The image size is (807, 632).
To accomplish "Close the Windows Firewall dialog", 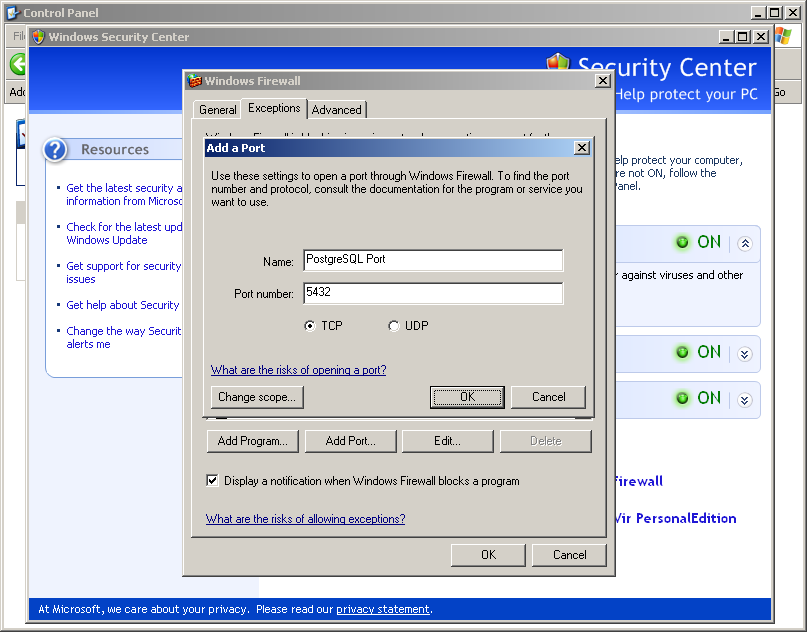I will [603, 81].
